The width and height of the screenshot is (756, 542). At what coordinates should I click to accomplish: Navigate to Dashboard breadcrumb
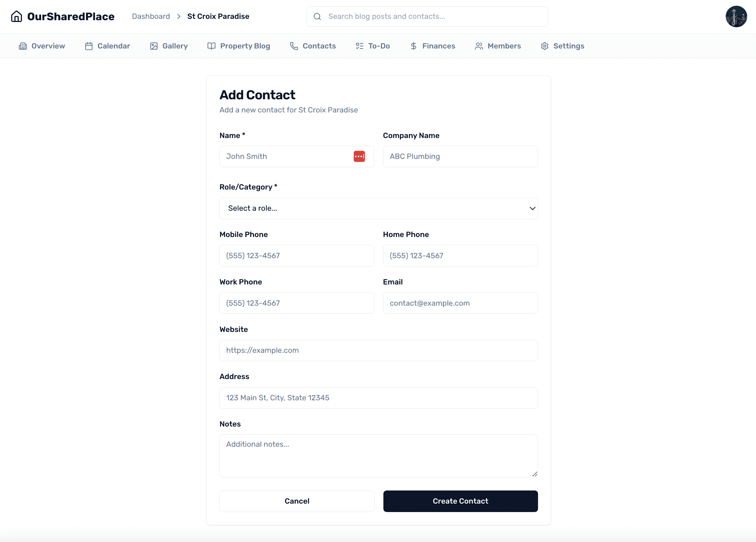tap(151, 16)
